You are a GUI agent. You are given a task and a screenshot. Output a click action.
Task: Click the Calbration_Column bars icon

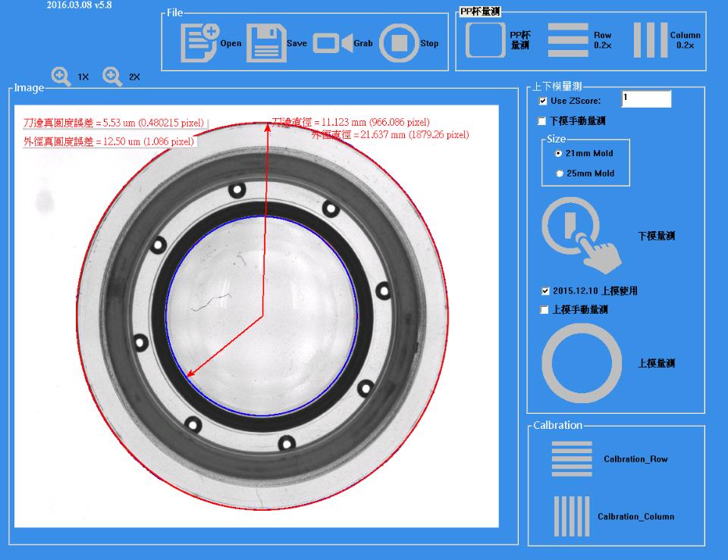pos(572,516)
